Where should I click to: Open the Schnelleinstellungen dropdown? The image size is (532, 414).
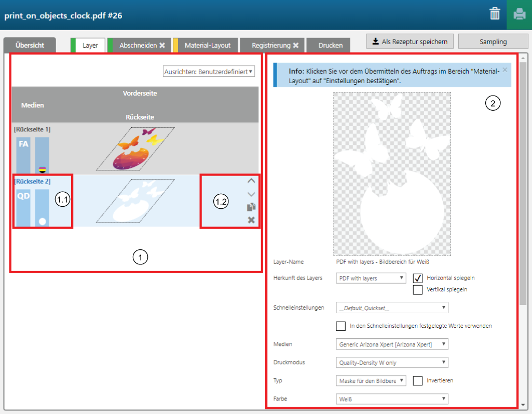pos(392,308)
